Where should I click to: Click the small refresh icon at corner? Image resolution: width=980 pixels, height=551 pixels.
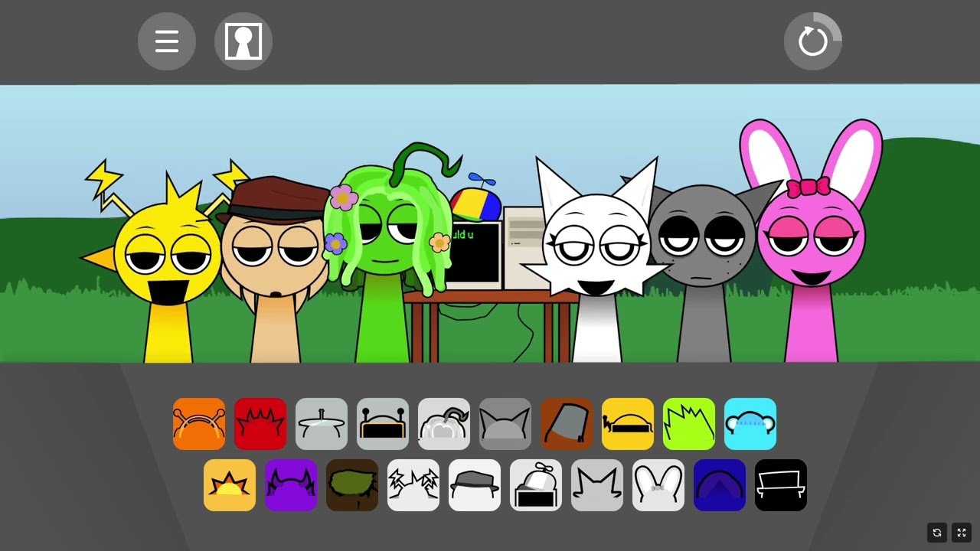pos(937,533)
